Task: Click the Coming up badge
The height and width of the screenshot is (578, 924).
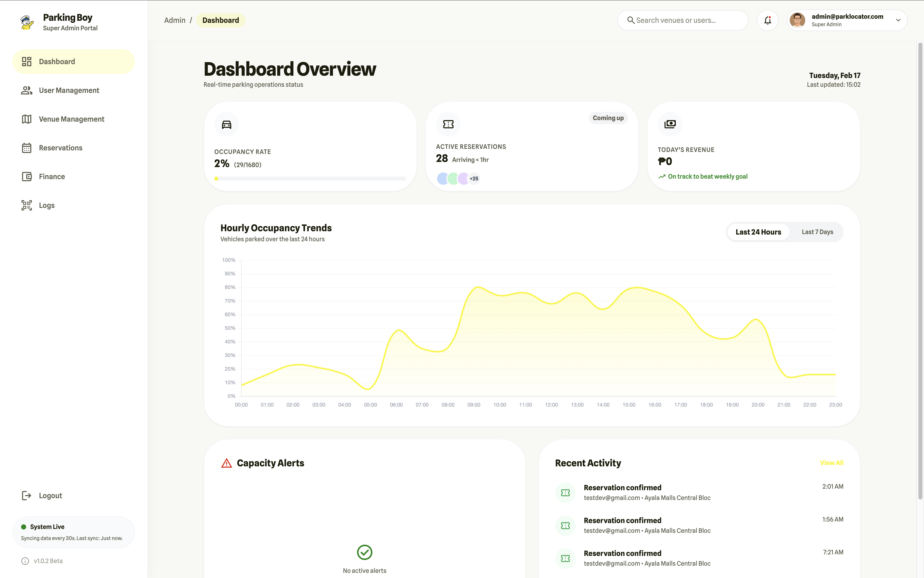Action: [608, 118]
